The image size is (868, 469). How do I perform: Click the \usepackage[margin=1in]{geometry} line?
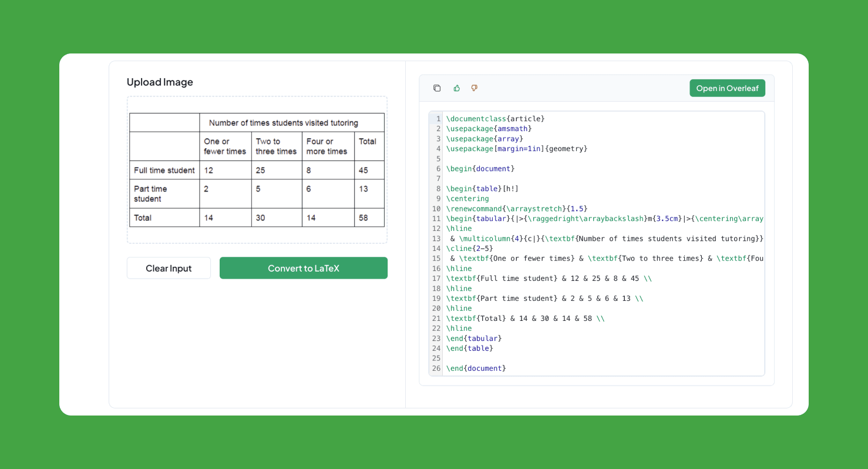click(x=517, y=149)
